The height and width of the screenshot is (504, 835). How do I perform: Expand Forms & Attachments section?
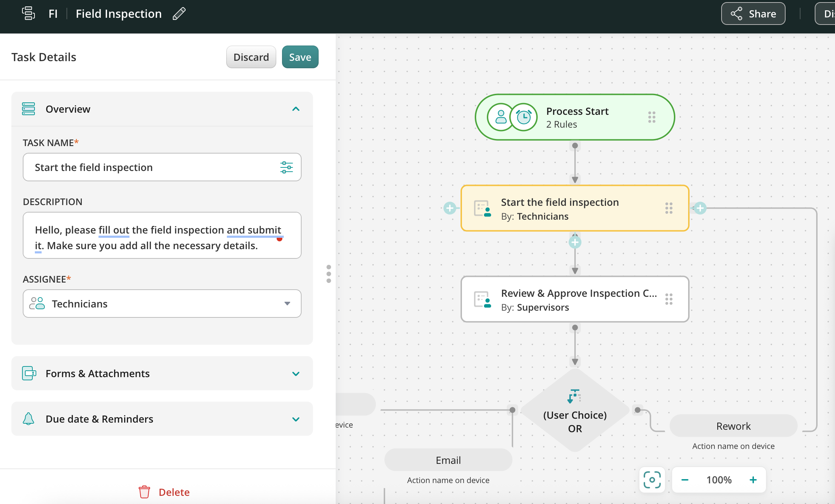(x=296, y=374)
